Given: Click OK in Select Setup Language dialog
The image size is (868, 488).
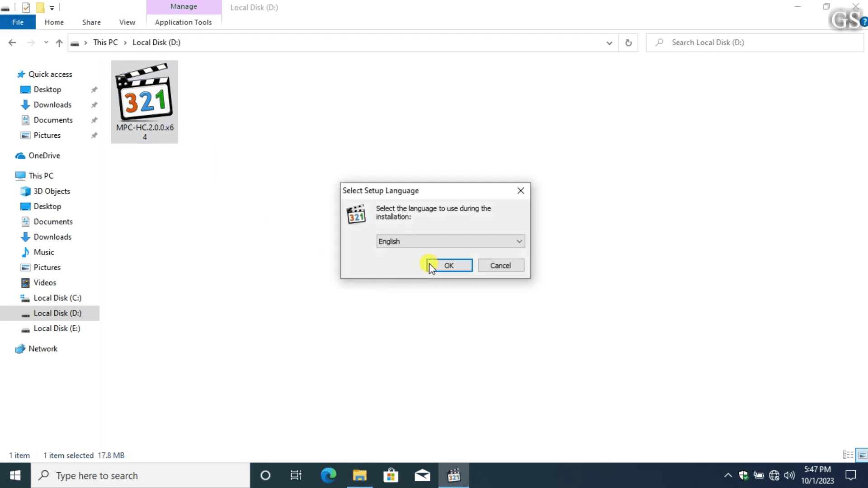Looking at the screenshot, I should pyautogui.click(x=449, y=266).
